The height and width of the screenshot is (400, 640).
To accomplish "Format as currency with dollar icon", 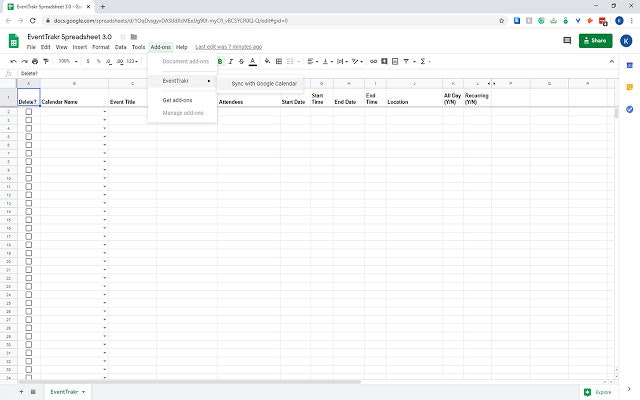I will point(88,61).
